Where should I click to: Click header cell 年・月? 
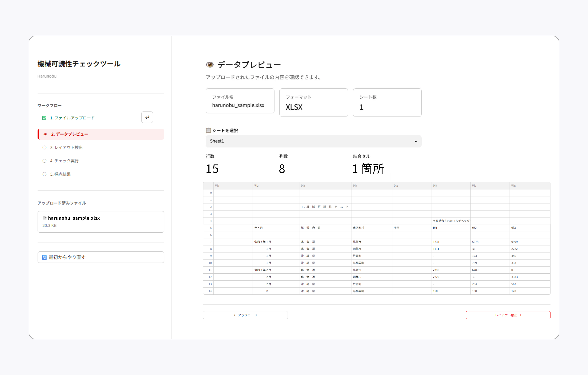click(x=276, y=228)
